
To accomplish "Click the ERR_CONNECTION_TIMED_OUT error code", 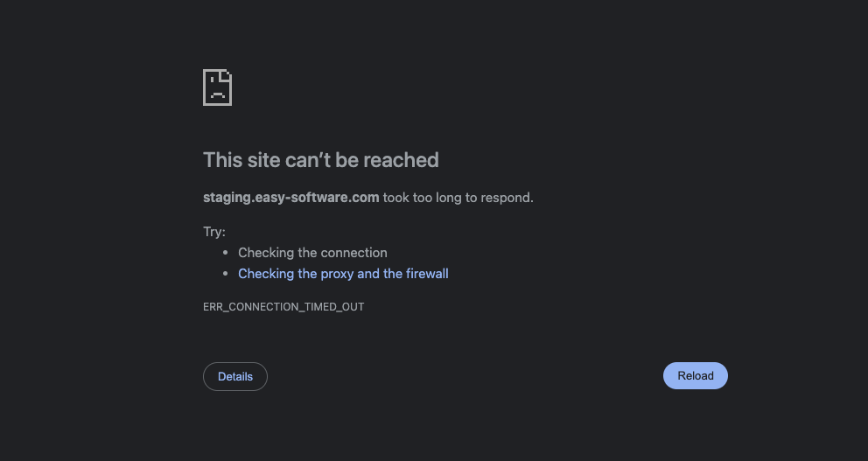I will click(x=284, y=306).
